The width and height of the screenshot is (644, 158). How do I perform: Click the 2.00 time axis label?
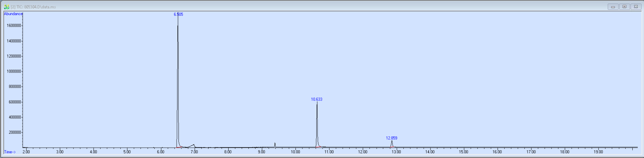(26, 152)
